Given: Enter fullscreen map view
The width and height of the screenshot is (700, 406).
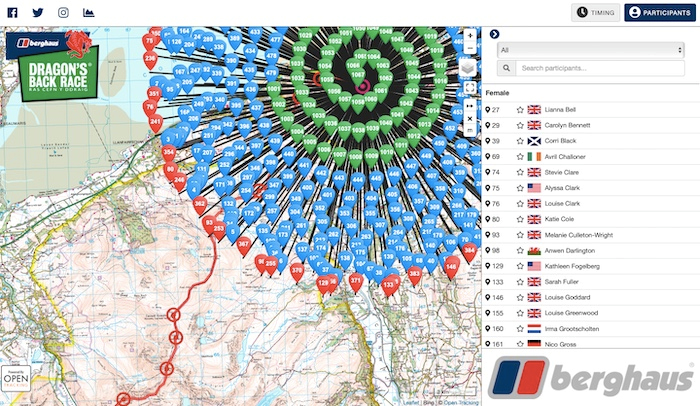Looking at the screenshot, I should (x=470, y=88).
